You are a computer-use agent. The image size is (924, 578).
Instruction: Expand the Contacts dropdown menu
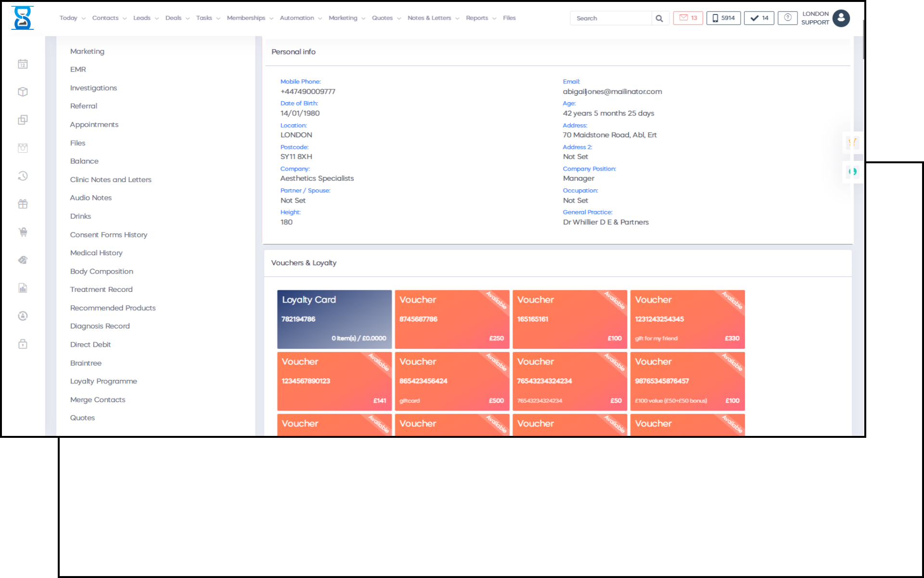(x=109, y=18)
